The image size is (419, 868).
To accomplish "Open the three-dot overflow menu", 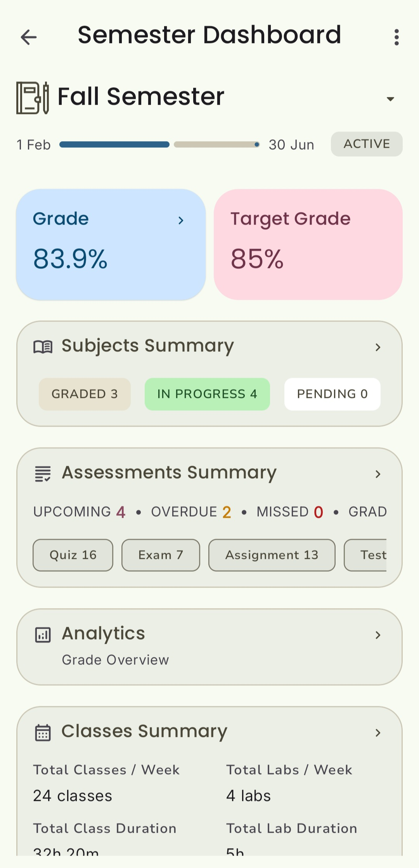I will point(396,37).
